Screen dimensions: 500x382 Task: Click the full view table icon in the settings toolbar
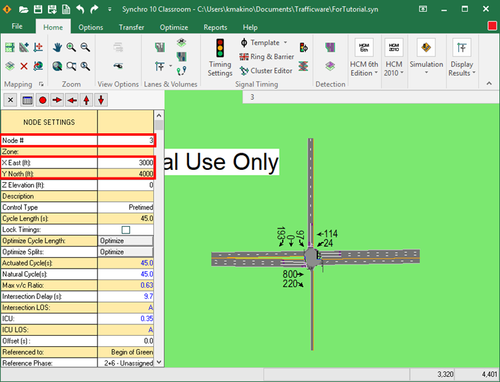tap(27, 100)
